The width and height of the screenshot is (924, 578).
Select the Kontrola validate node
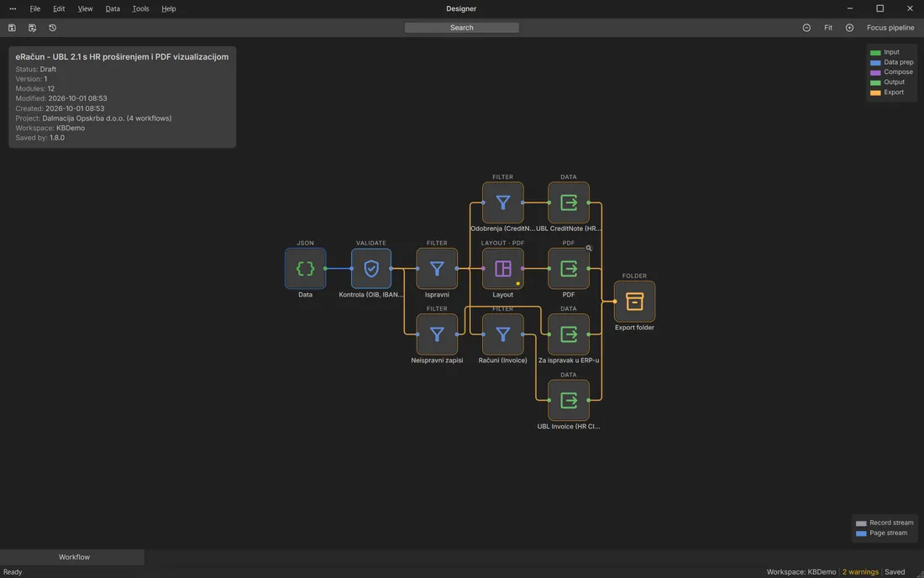[x=371, y=269]
